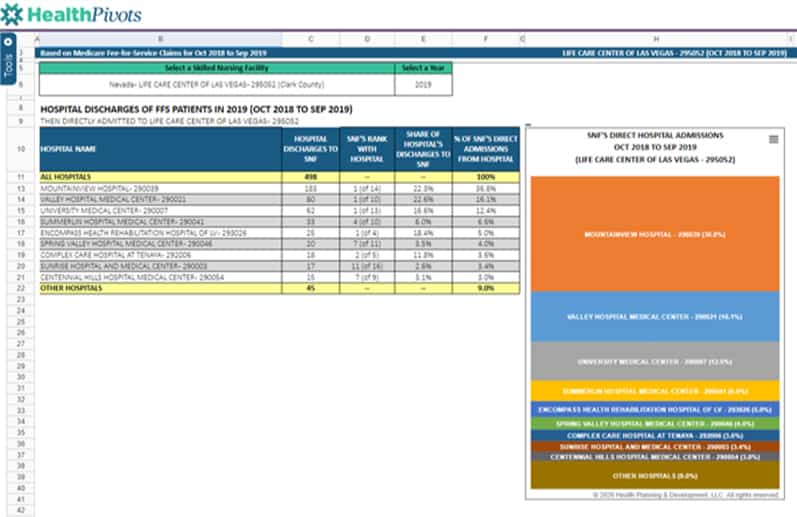Screen dimensions: 797x517
Task: Click the Centennial Hills Hospital chart segment
Action: tap(655, 457)
